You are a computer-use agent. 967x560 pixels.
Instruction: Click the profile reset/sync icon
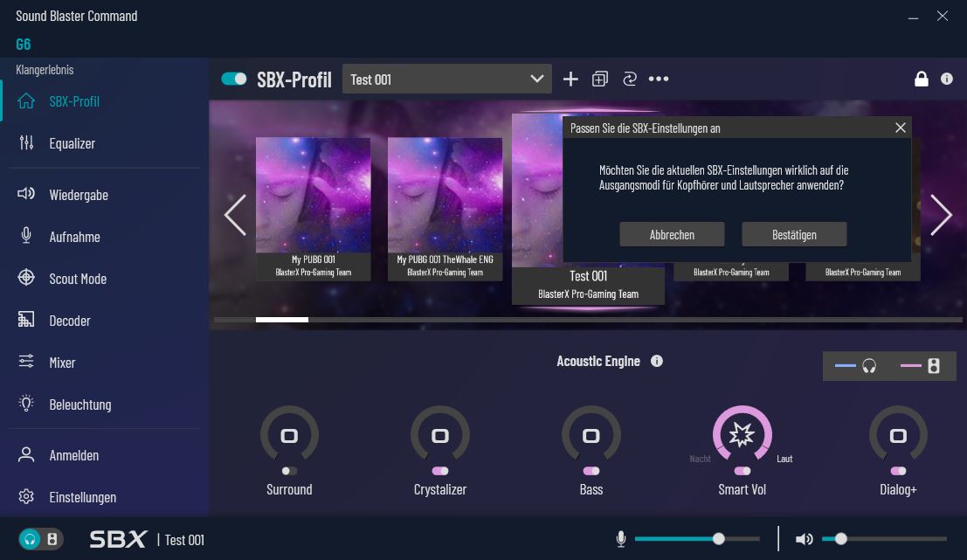pos(630,79)
